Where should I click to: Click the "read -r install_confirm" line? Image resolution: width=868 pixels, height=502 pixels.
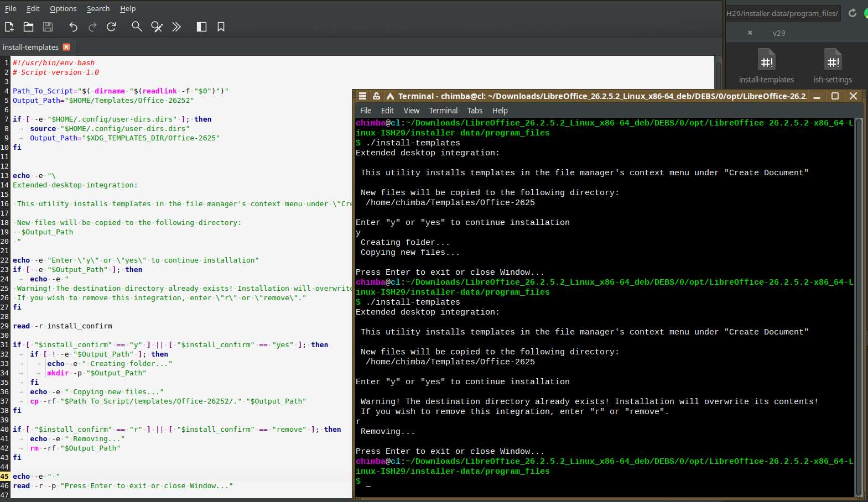click(x=63, y=326)
